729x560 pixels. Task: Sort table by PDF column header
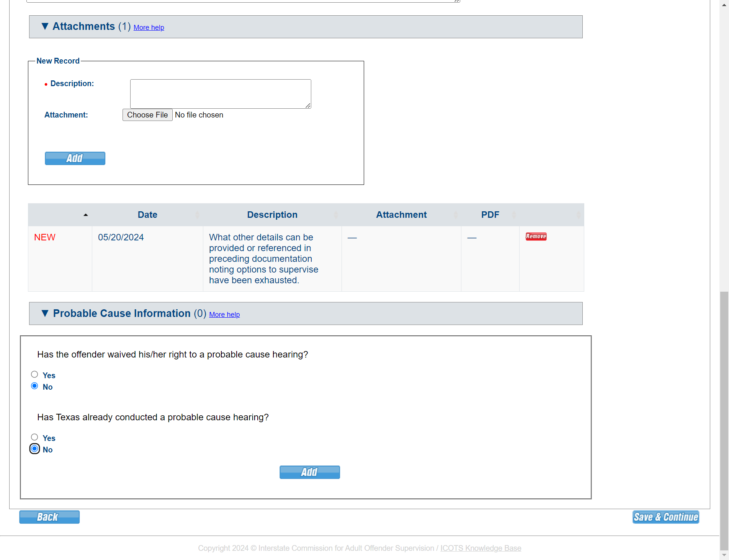pos(490,215)
